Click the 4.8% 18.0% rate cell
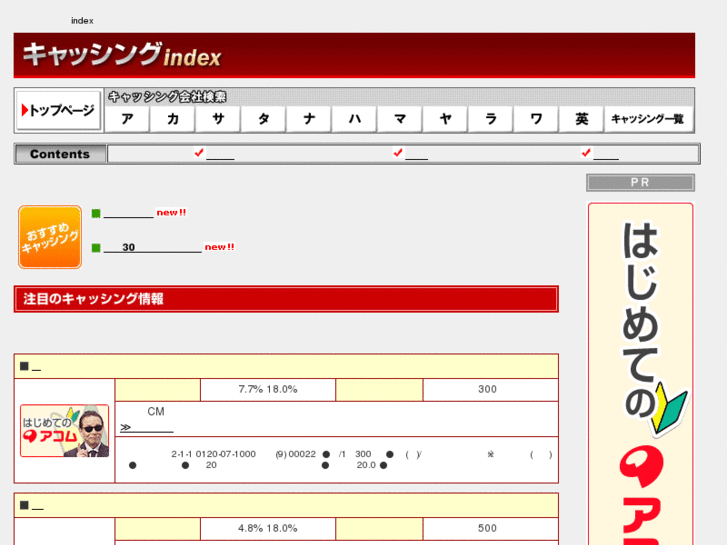This screenshot has width=727, height=545. (268, 528)
